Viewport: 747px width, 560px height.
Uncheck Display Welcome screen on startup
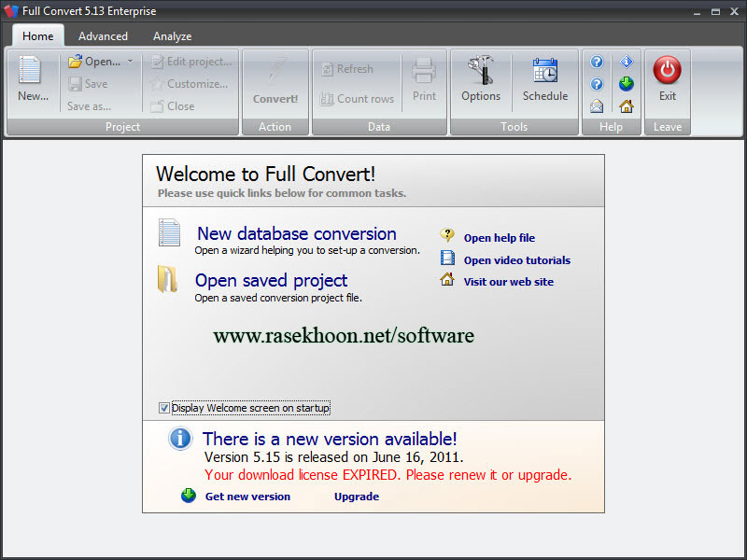point(164,407)
